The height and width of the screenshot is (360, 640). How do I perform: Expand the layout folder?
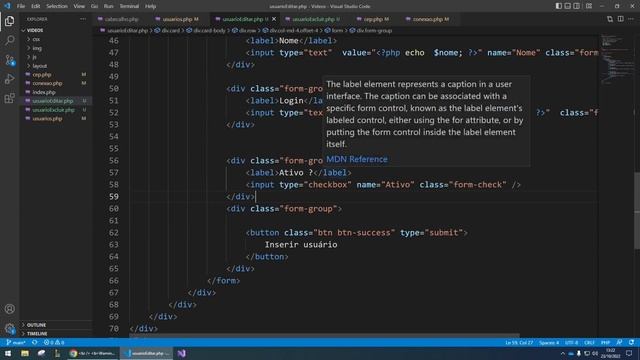coord(39,66)
